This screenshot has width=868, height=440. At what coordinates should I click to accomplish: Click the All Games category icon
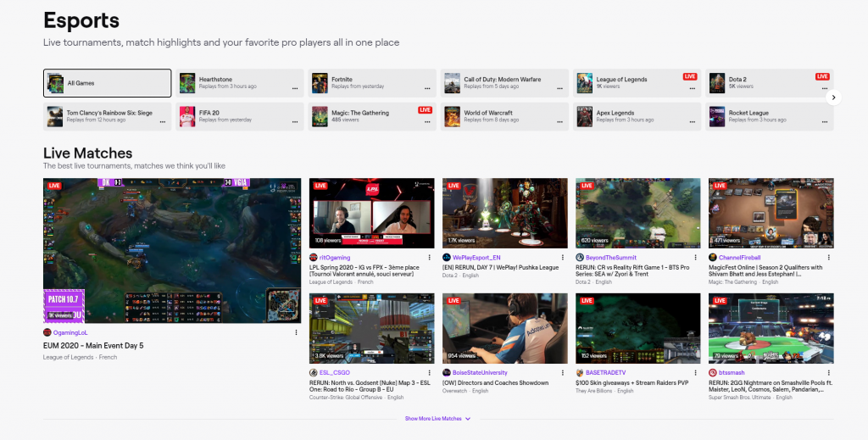click(55, 83)
